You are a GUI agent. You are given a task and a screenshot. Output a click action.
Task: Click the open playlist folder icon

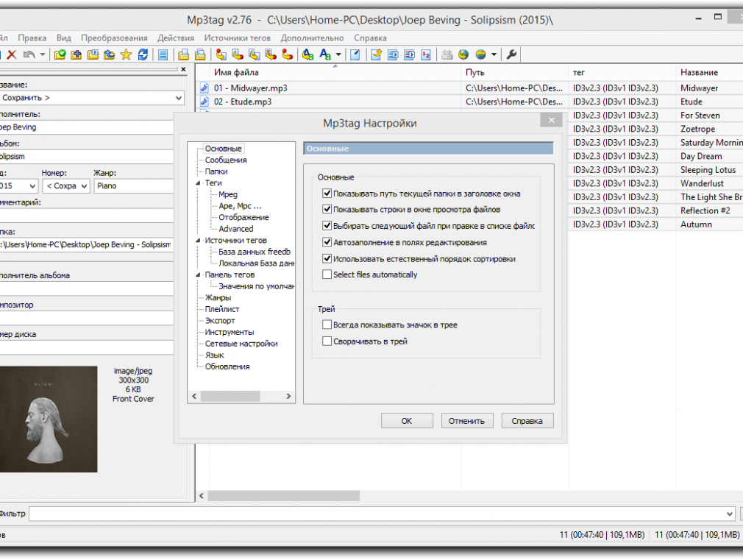coord(93,54)
